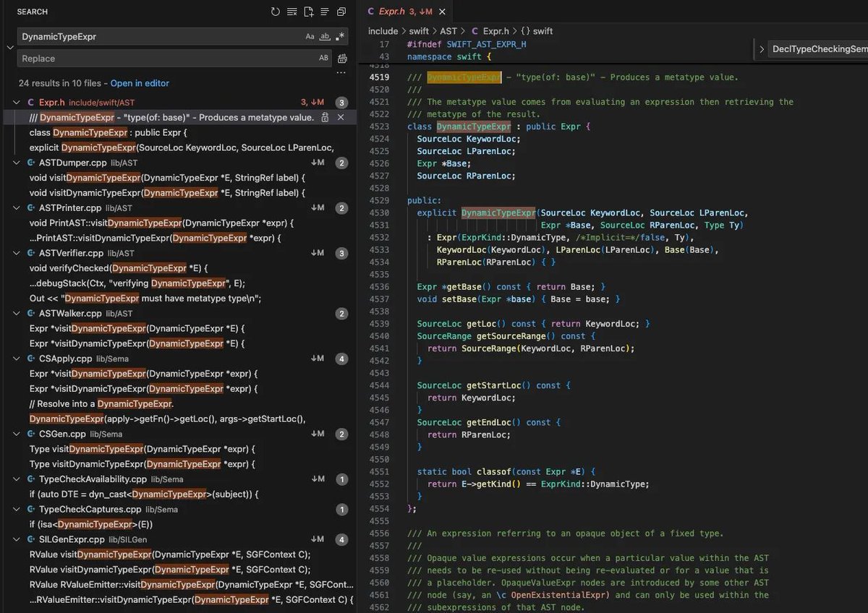Image resolution: width=868 pixels, height=613 pixels.
Task: Click the Replace All icon
Action: pos(342,59)
